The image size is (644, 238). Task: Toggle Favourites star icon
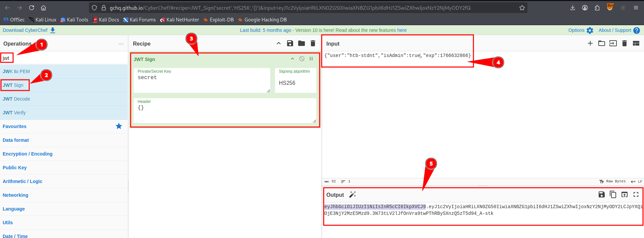119,126
